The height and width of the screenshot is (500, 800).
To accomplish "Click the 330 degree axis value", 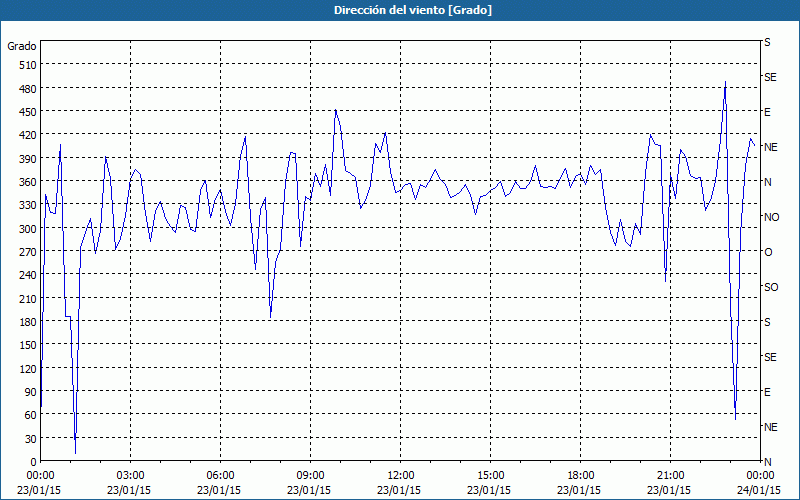I will [x=28, y=205].
